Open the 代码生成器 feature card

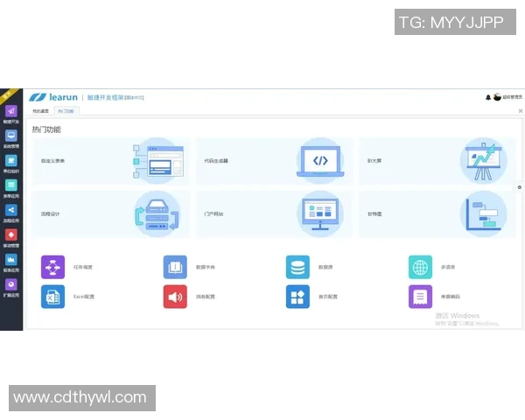273,161
